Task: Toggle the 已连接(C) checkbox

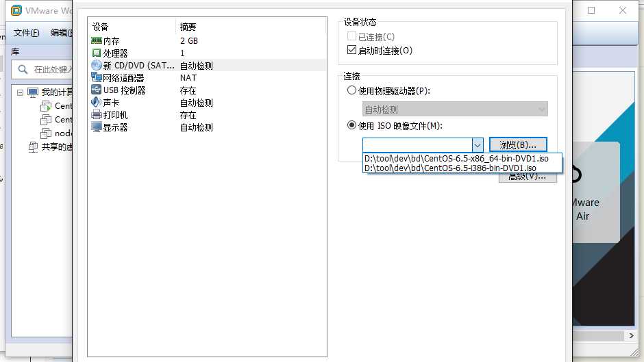Action: 351,36
